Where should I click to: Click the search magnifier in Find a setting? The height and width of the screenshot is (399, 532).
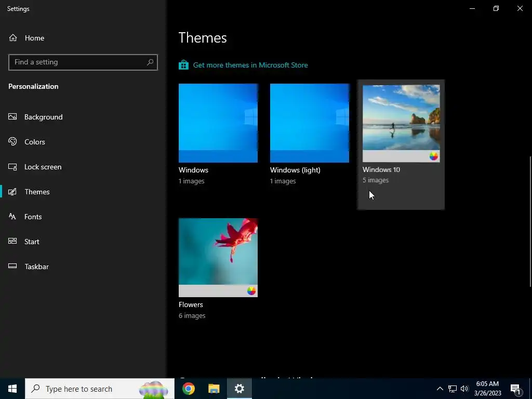click(x=150, y=62)
